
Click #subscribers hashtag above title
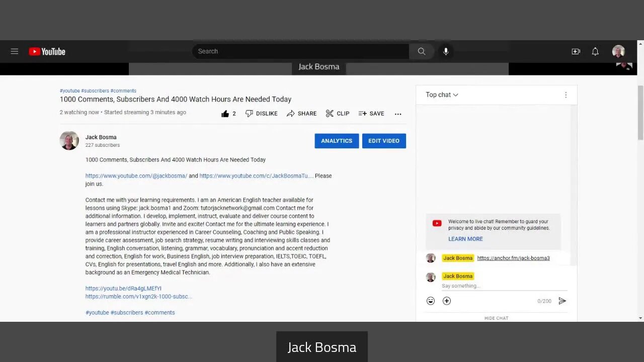pos(95,91)
